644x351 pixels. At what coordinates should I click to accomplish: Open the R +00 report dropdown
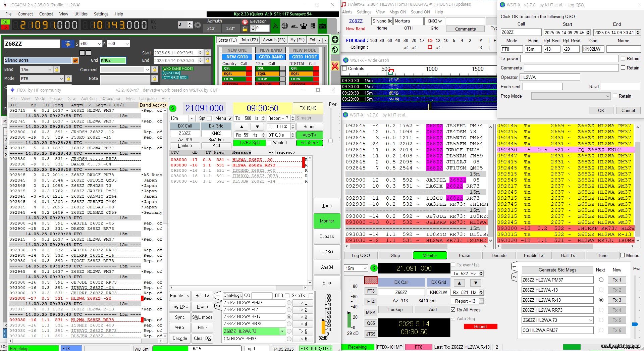pos(127,44)
